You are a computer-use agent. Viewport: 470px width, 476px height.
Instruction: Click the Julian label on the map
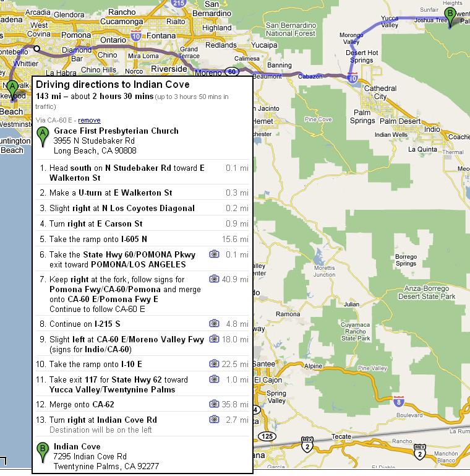click(x=351, y=304)
